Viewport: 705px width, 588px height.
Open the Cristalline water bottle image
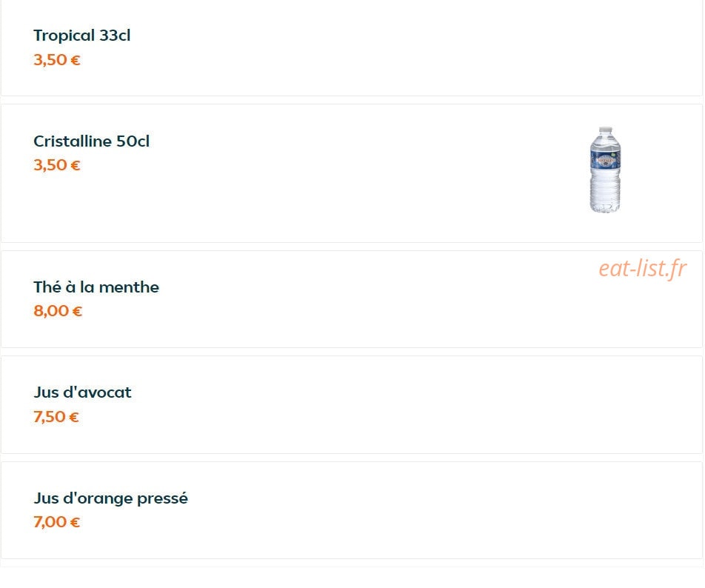pos(605,170)
